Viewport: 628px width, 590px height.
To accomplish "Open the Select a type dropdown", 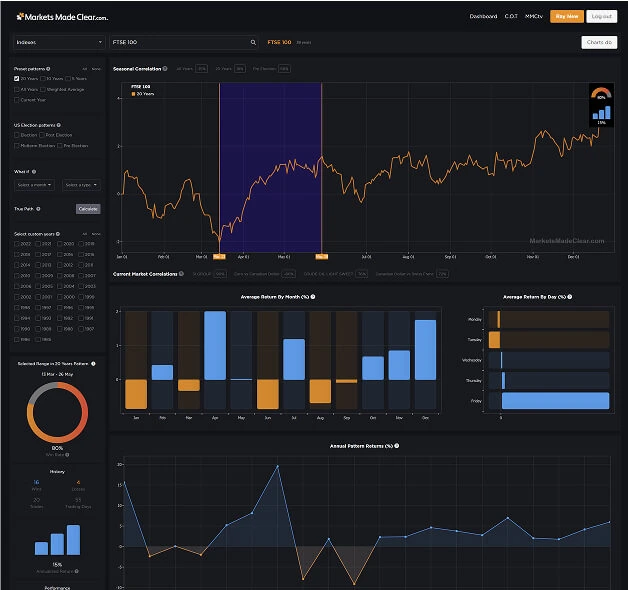I will tap(81, 185).
